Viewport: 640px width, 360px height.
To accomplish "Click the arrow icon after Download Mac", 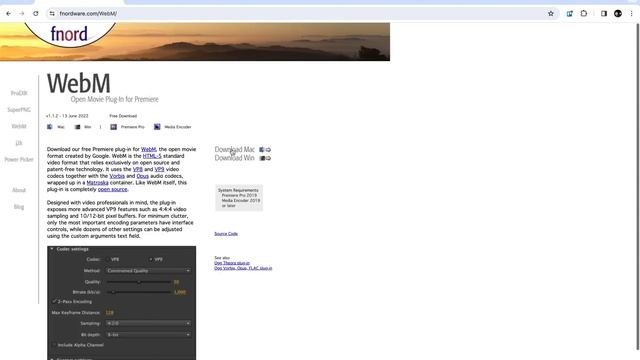I will tap(268, 149).
